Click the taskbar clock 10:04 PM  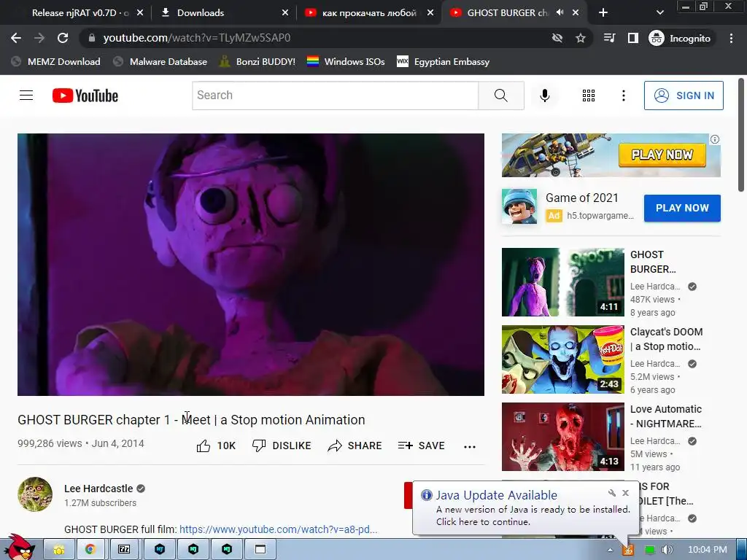pos(708,550)
